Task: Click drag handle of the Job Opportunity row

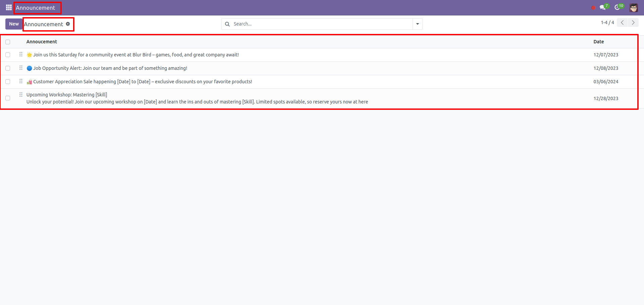Action: (21, 68)
